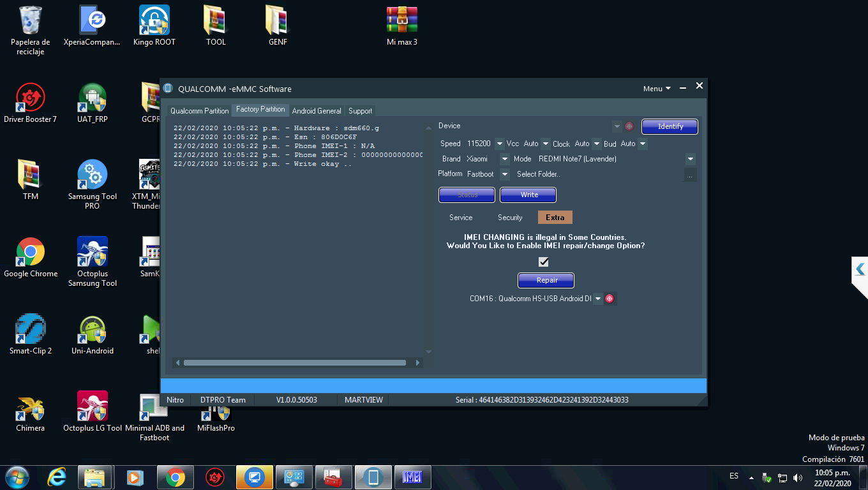Toggle the Enable IMEI repair/change checkbox

click(x=544, y=262)
